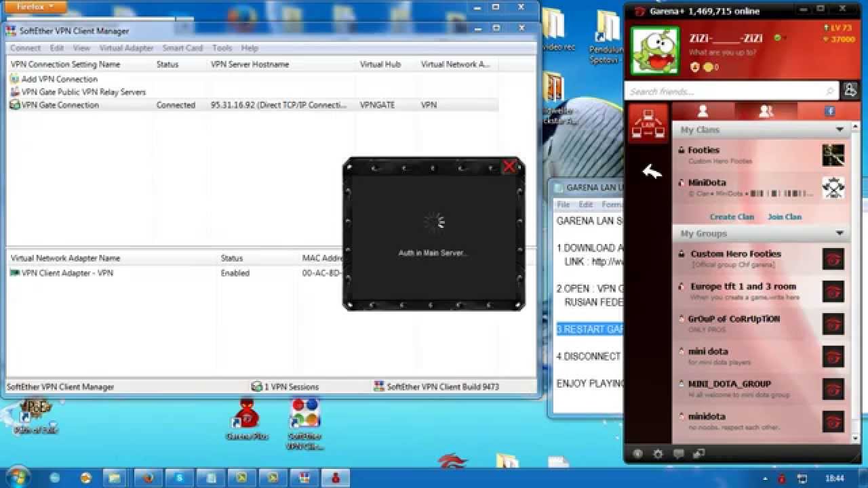Click the Cut the Rope frog avatar
868x488 pixels.
654,51
